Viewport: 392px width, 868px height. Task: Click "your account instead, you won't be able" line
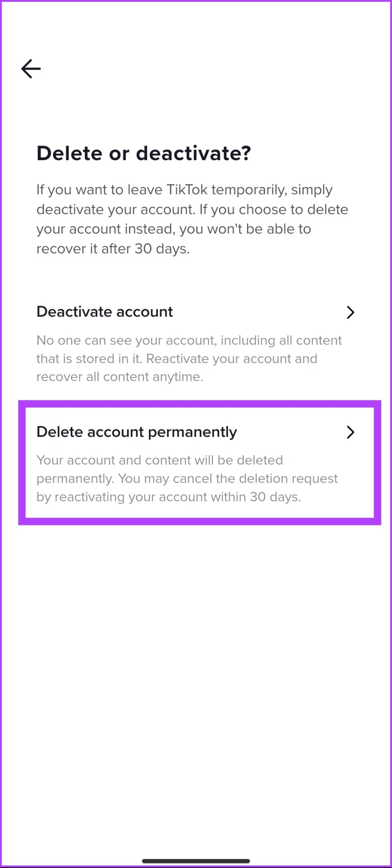pyautogui.click(x=174, y=229)
